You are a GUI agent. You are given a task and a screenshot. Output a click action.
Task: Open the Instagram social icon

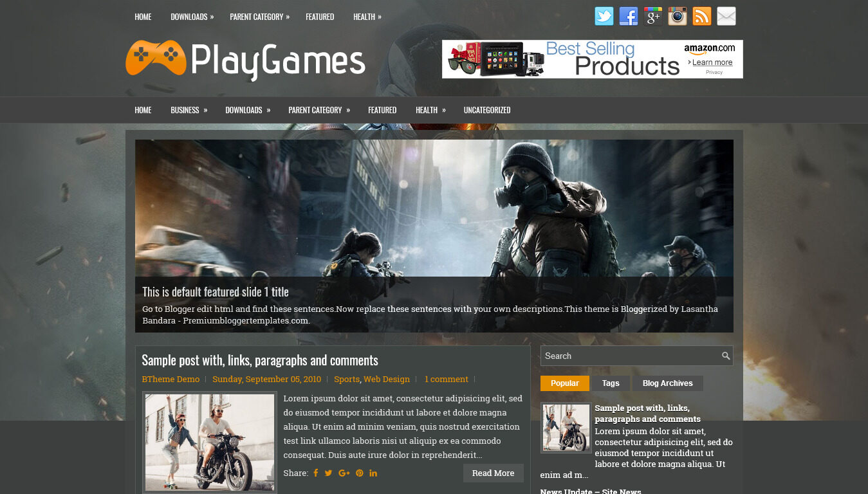tap(678, 16)
